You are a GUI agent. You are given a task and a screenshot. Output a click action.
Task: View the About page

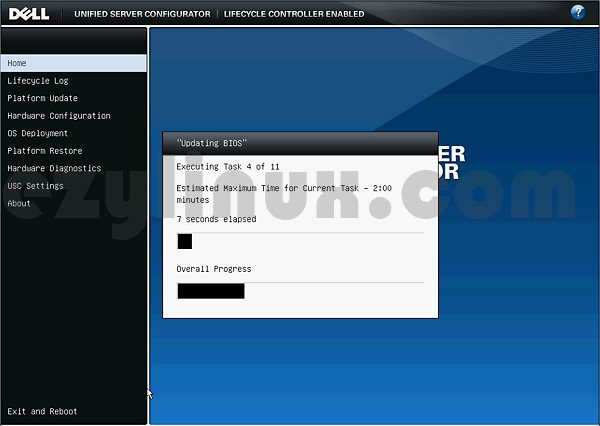19,203
